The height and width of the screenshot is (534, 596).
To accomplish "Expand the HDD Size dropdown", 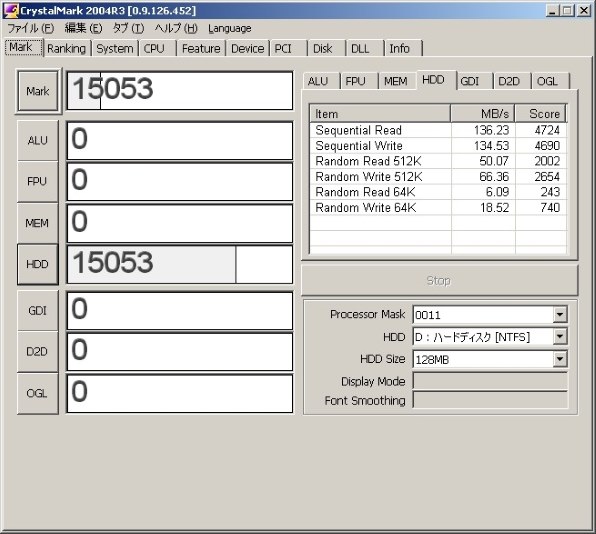I will [x=560, y=359].
